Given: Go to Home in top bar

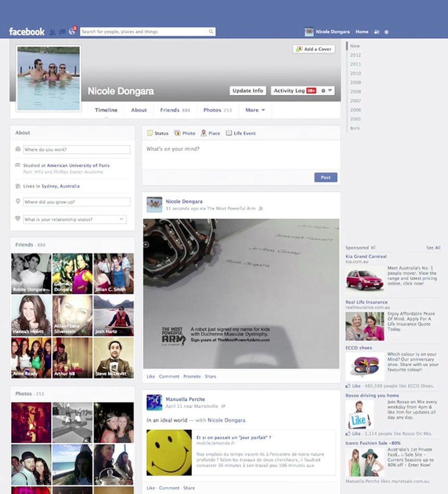Looking at the screenshot, I should (x=362, y=32).
